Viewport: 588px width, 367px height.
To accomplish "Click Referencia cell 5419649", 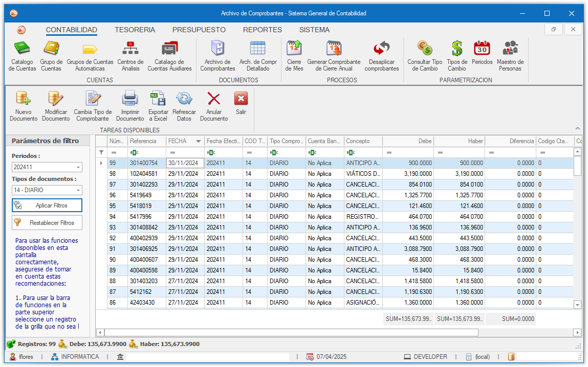I will pos(147,195).
